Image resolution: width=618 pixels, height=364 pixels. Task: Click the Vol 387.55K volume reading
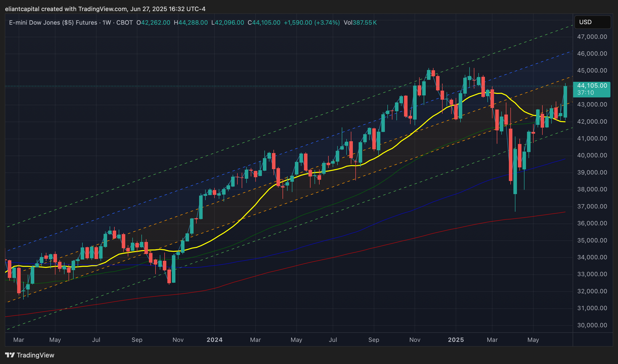360,23
